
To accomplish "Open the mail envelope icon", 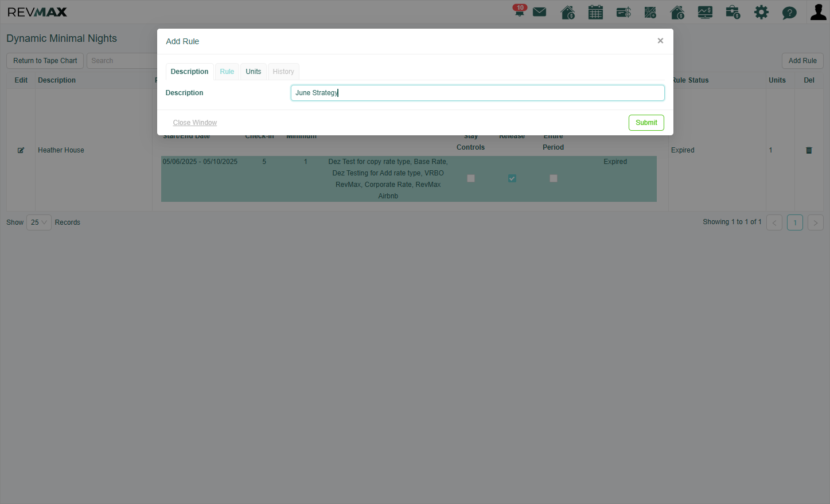I will [x=539, y=12].
